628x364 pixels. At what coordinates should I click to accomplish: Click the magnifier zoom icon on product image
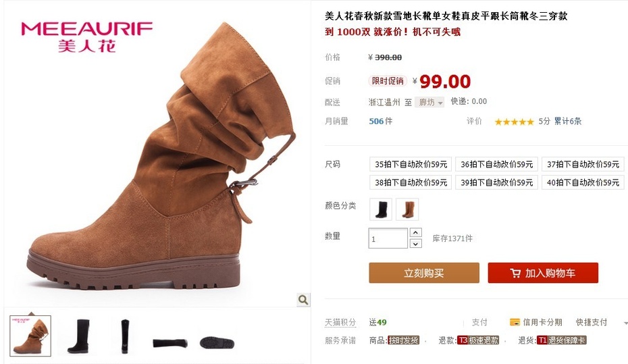pos(303,300)
